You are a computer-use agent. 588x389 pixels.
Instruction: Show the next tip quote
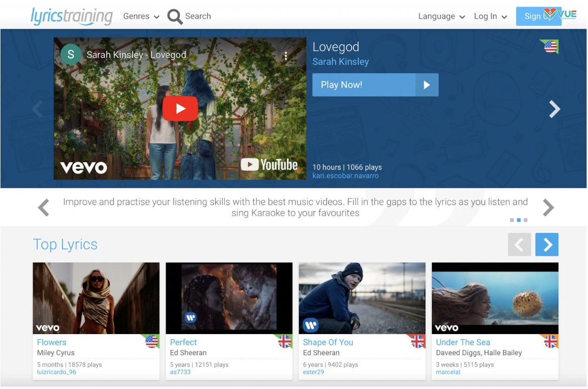[x=548, y=207]
